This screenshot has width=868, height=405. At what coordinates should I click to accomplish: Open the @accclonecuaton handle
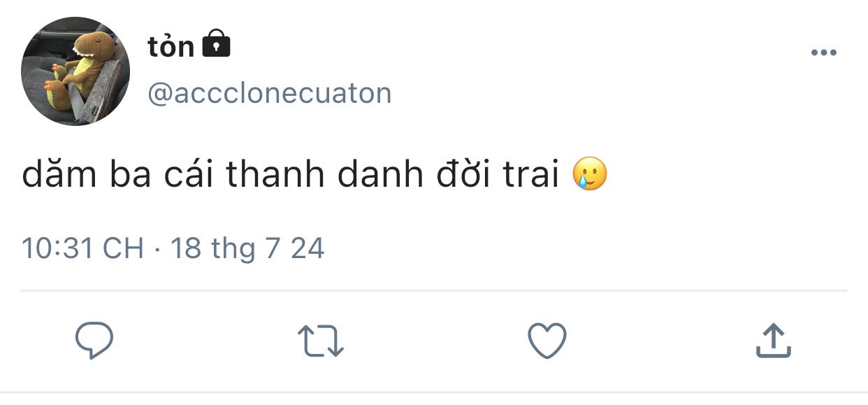click(269, 94)
